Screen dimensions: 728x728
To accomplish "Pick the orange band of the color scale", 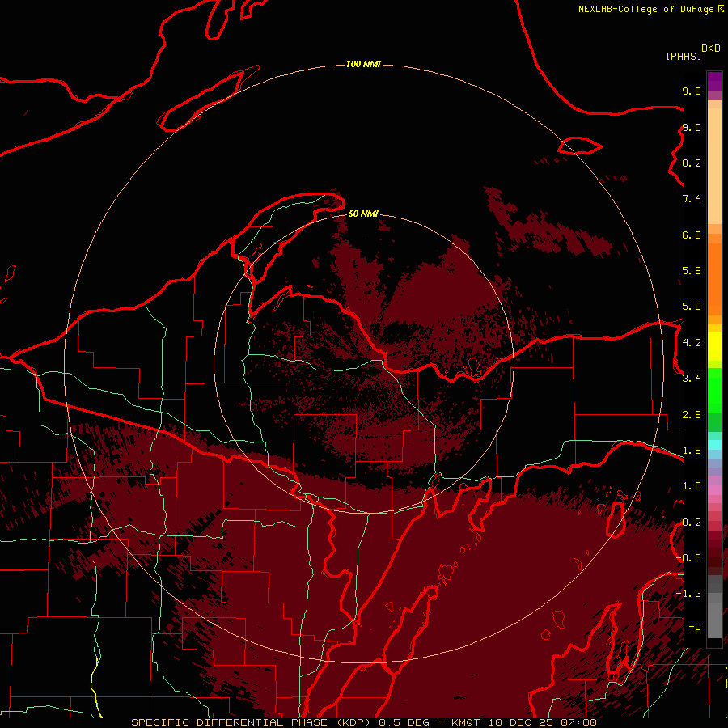I will coord(714,280).
